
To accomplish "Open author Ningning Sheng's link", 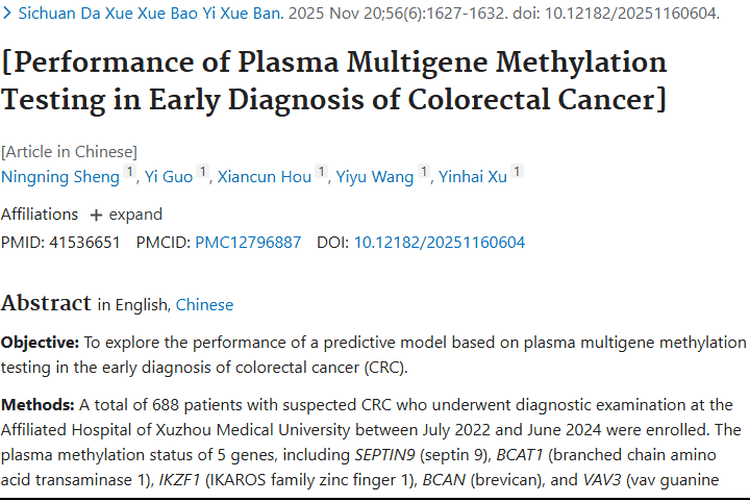I will point(59,177).
